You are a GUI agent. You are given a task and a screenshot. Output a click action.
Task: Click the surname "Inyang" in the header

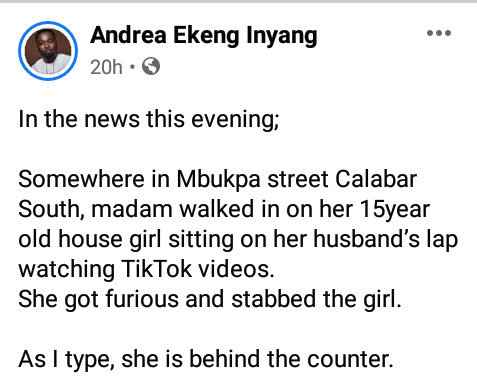[282, 36]
